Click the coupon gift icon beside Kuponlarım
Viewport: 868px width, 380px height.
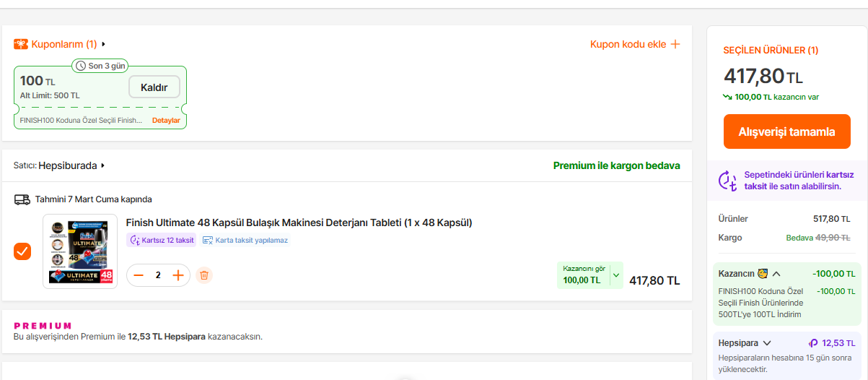point(21,44)
